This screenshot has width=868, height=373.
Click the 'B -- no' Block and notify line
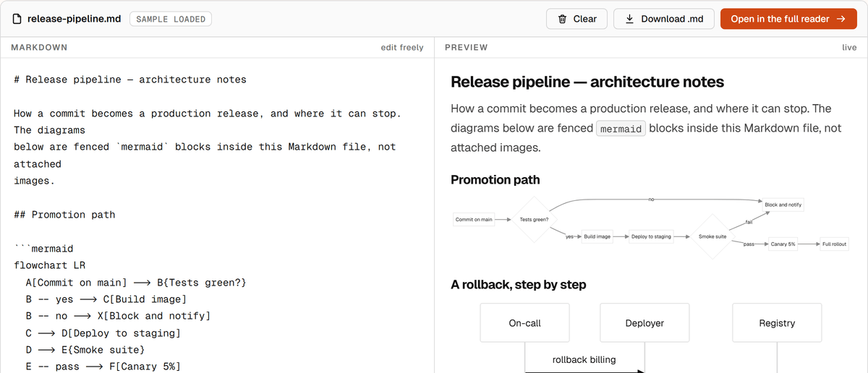click(118, 316)
